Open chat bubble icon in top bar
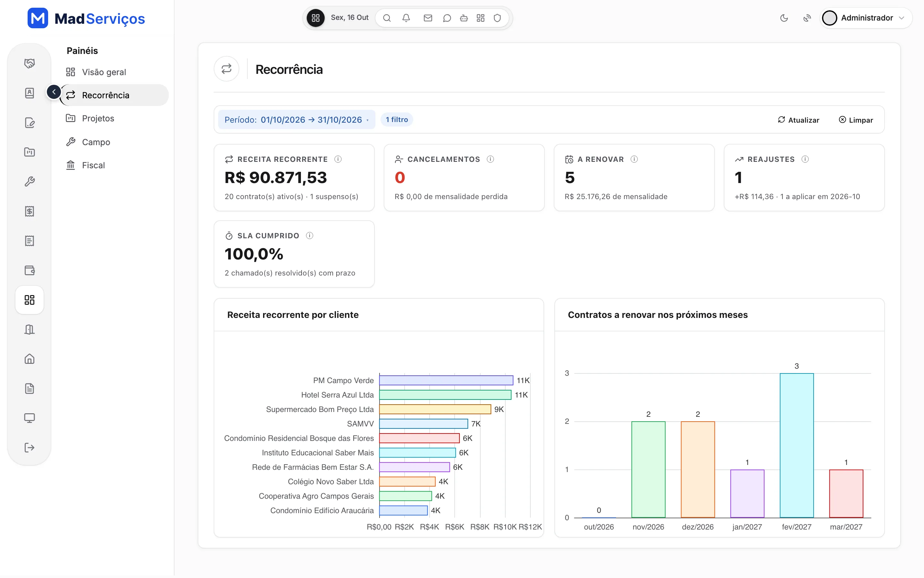Screen dimensions: 924x578 (x=447, y=18)
